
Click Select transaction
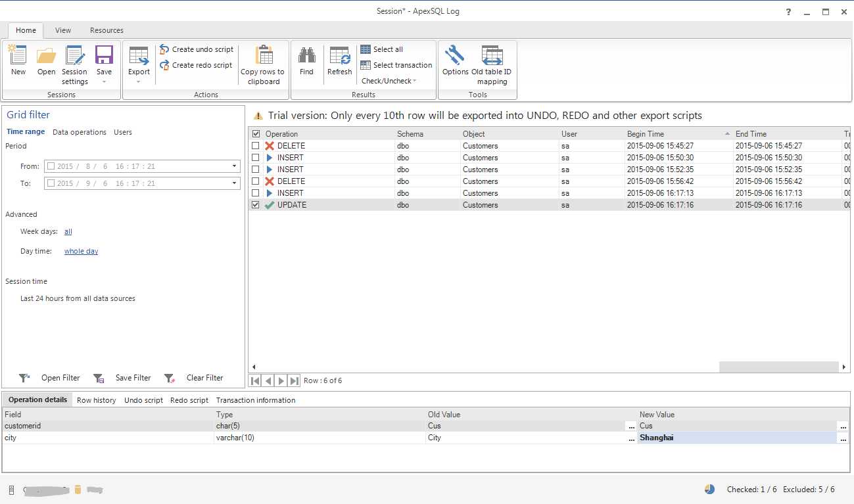[396, 65]
